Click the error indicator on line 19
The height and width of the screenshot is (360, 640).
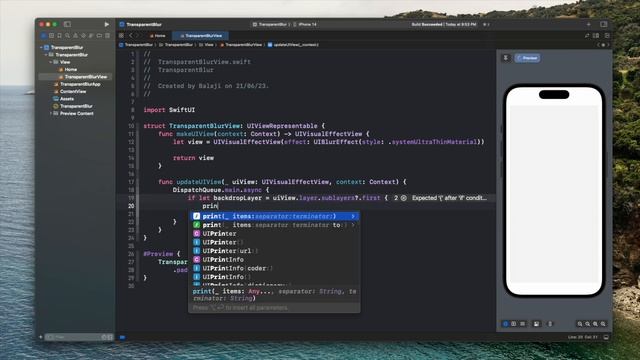[x=403, y=198]
